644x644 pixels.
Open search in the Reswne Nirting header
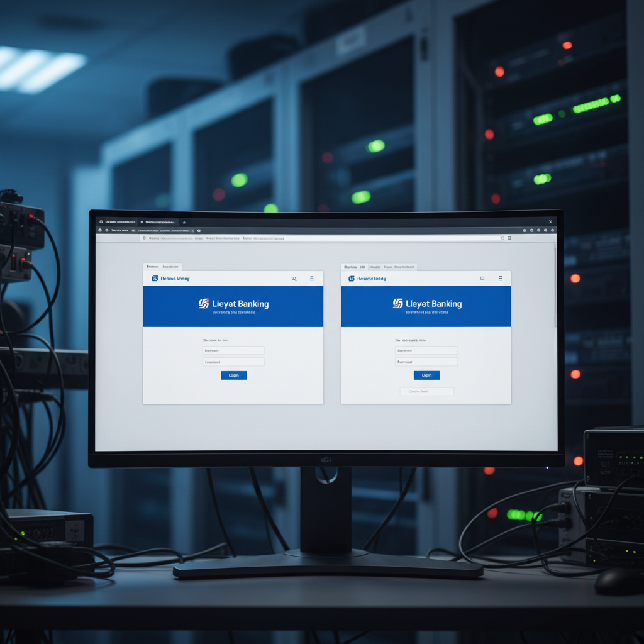pos(482,279)
